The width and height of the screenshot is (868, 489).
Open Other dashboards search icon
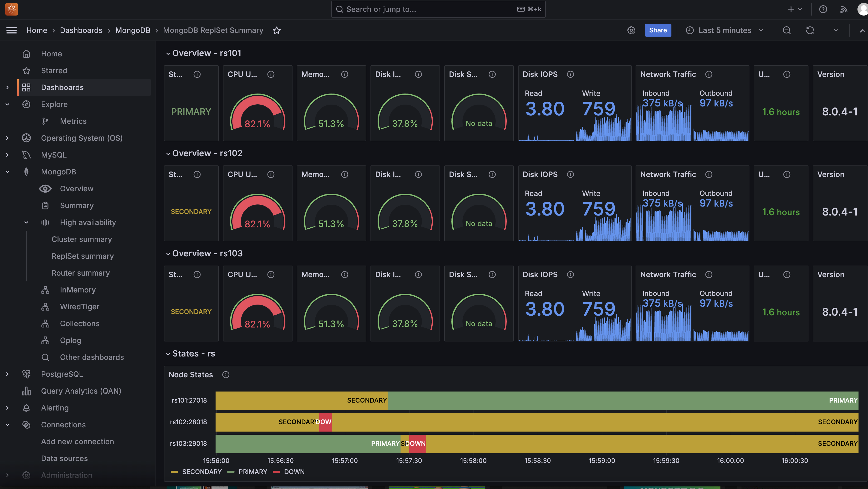pos(45,357)
